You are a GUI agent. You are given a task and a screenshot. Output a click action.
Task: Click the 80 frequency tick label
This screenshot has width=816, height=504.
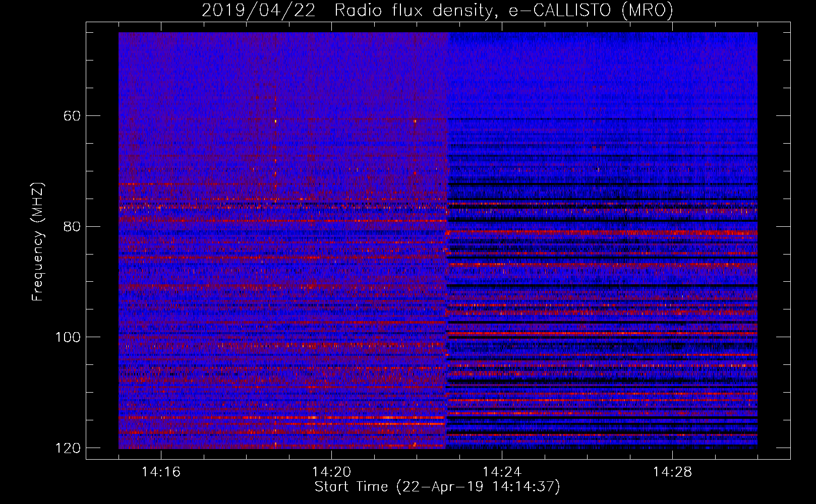pos(72,226)
